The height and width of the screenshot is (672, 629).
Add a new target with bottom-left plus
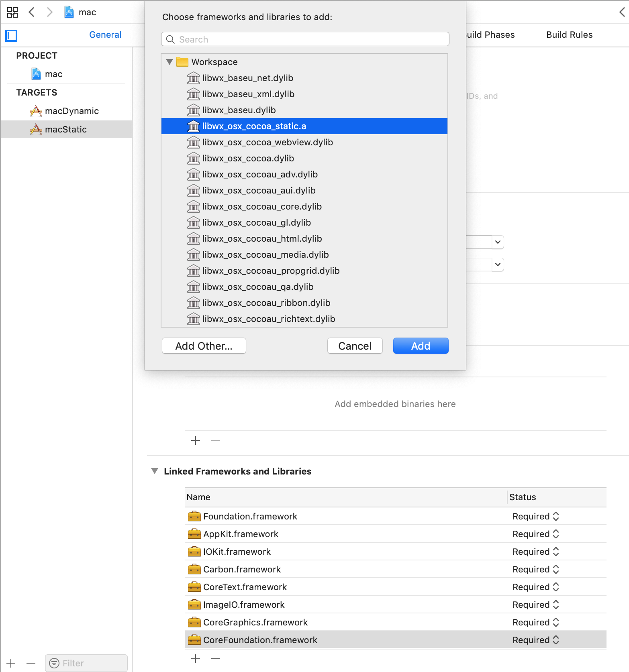point(11,663)
